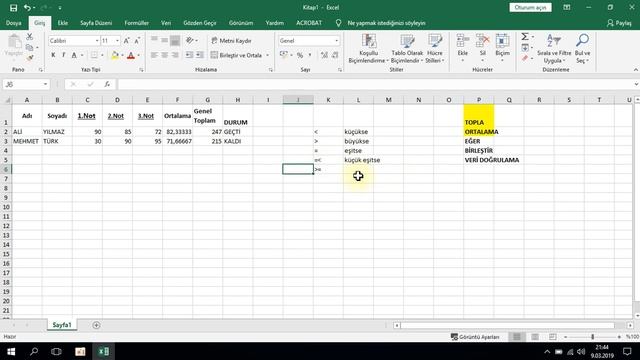
Task: Click the Paylaş share button
Action: [619, 23]
